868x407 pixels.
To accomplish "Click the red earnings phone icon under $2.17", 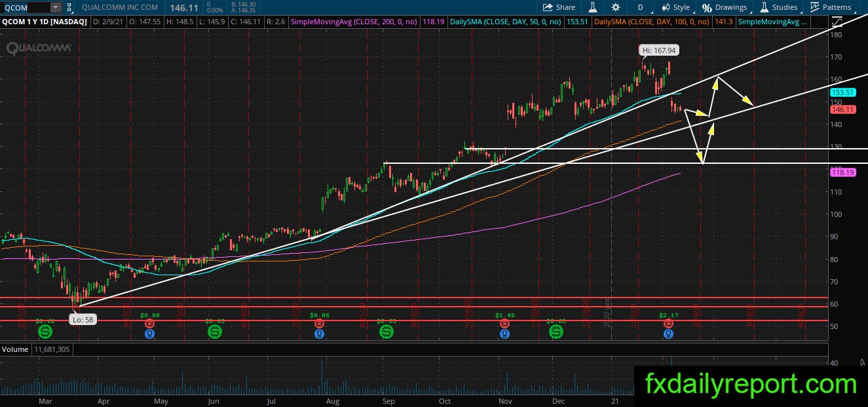I will (667, 323).
